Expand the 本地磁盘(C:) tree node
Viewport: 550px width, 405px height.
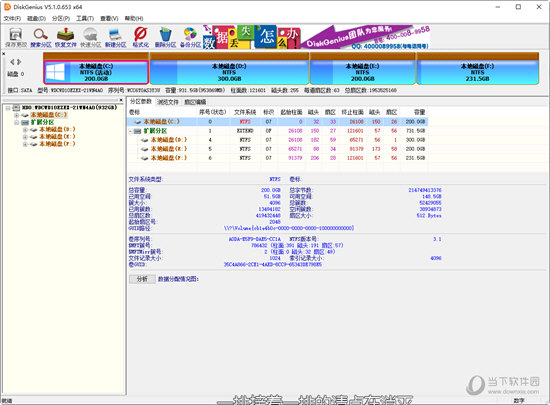pos(16,115)
